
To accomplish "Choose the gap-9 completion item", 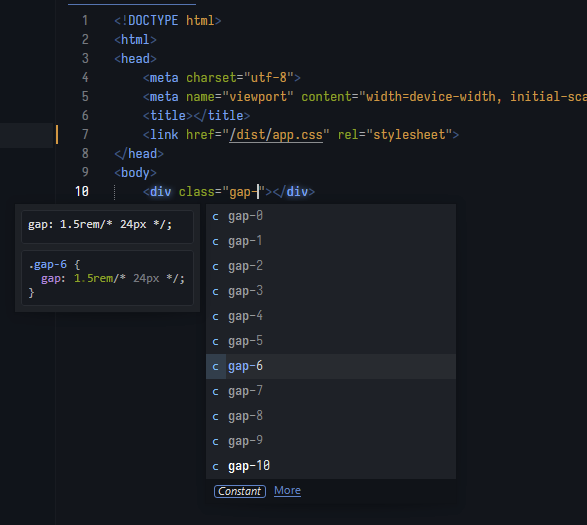I will tap(331, 441).
